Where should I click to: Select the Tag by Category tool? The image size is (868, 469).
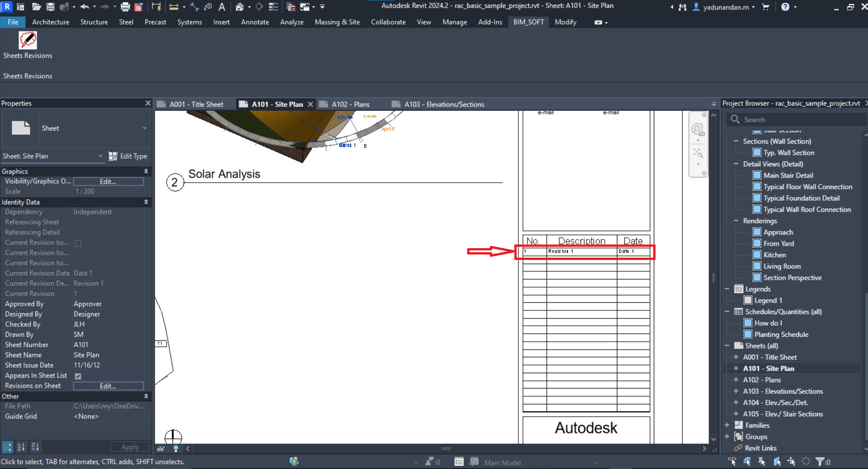click(208, 7)
